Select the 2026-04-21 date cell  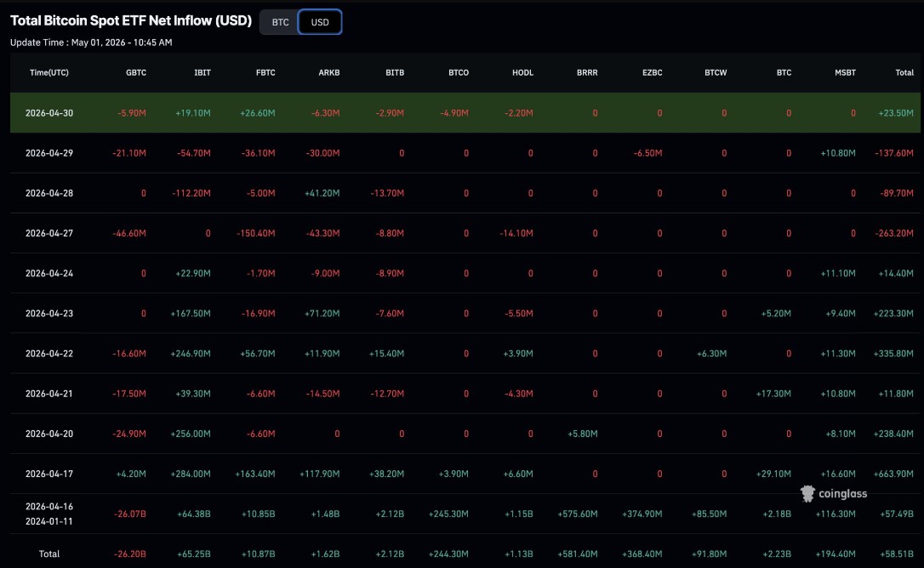(x=49, y=394)
